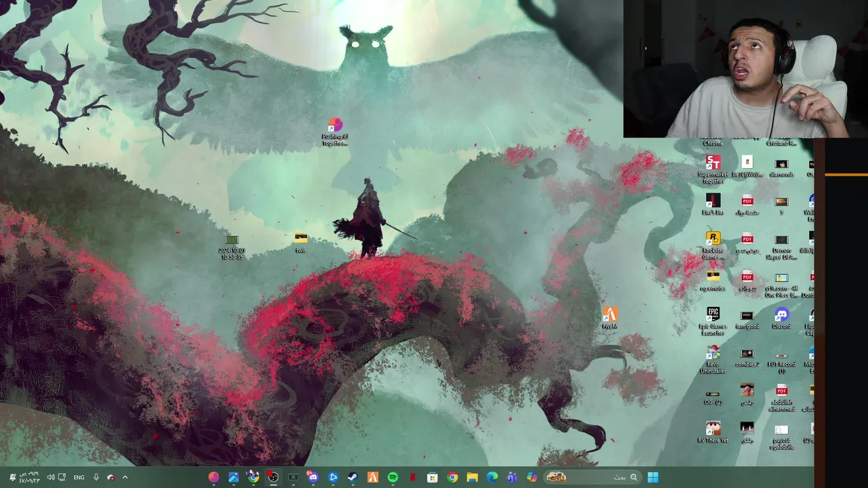
Task: Open the Supermarket Together desktop shortcut
Action: [x=713, y=169]
